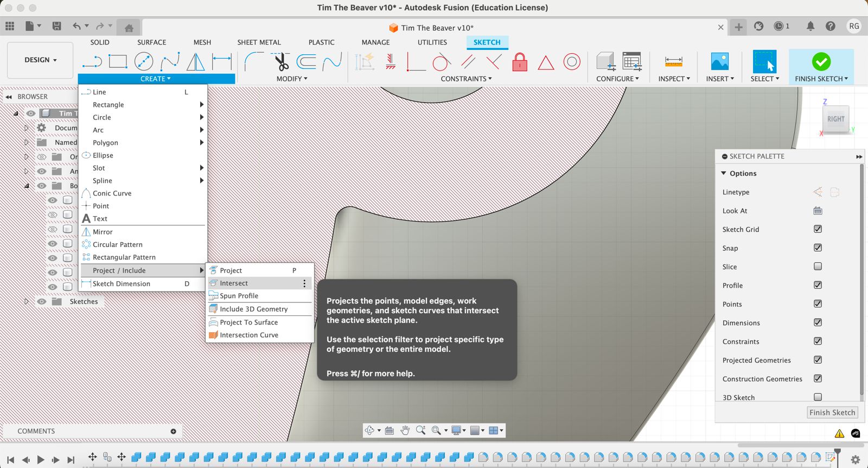Image resolution: width=868 pixels, height=468 pixels.
Task: Expand the Sketches folder in browser
Action: 26,301
